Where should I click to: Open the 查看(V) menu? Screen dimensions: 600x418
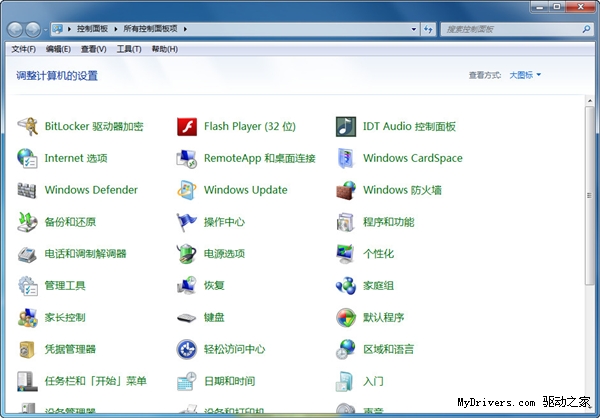(94, 49)
